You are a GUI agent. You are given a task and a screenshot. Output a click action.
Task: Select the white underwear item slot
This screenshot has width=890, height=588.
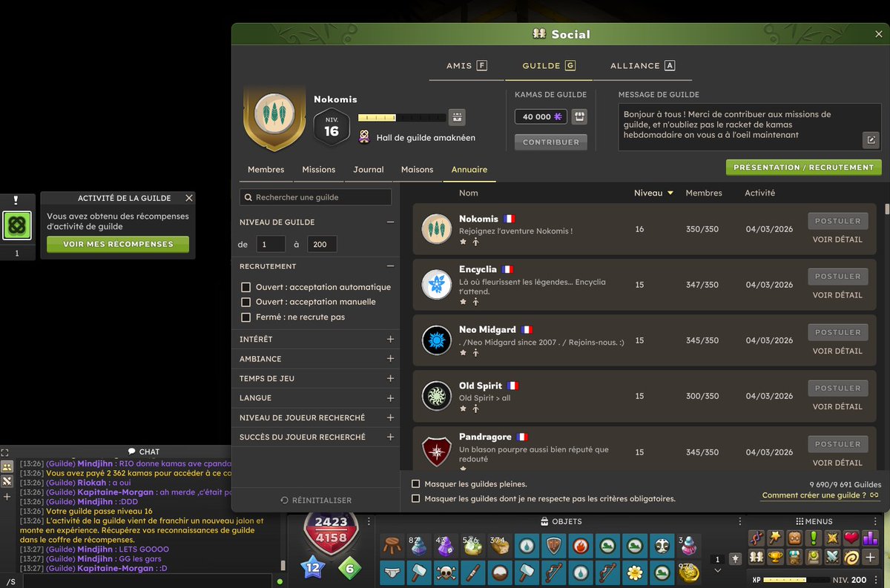393,573
